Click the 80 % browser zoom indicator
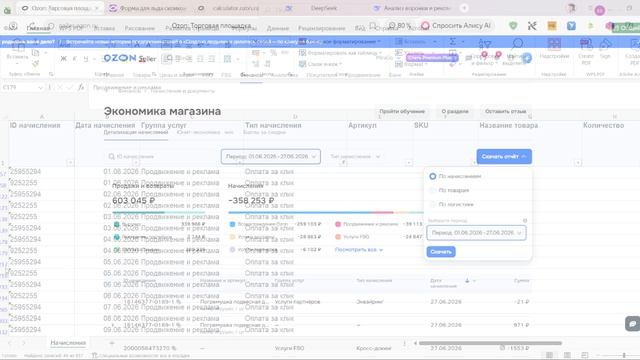640x360 pixels. pyautogui.click(x=399, y=26)
